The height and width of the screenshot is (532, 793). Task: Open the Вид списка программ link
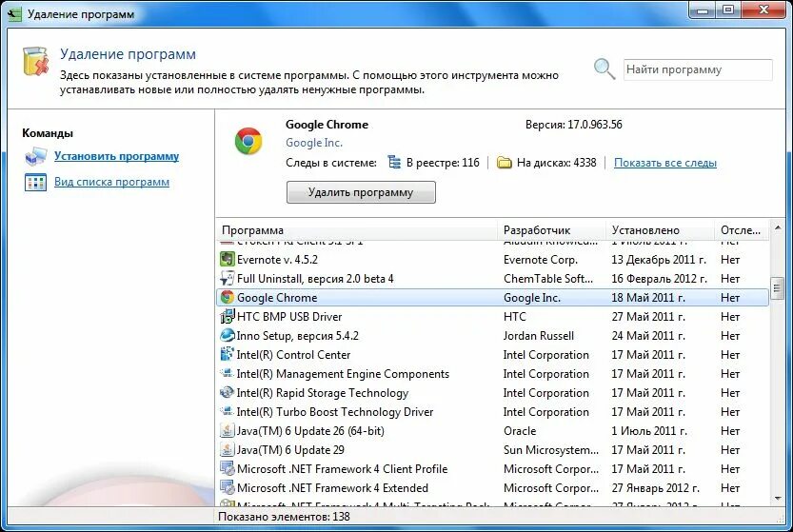click(x=111, y=182)
